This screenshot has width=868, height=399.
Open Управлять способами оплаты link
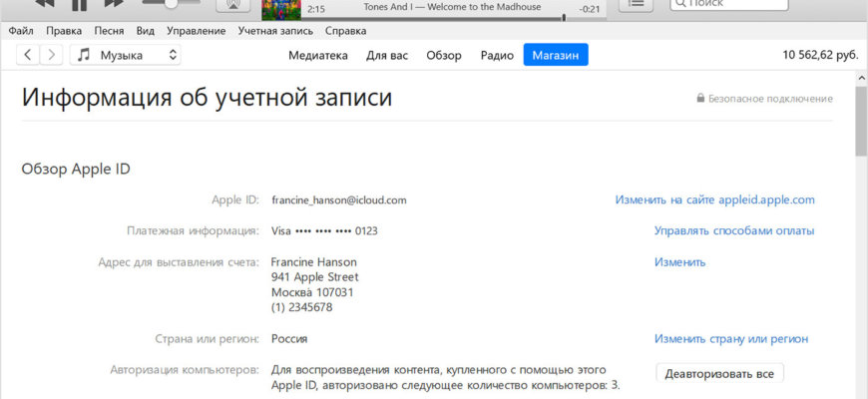pos(734,230)
